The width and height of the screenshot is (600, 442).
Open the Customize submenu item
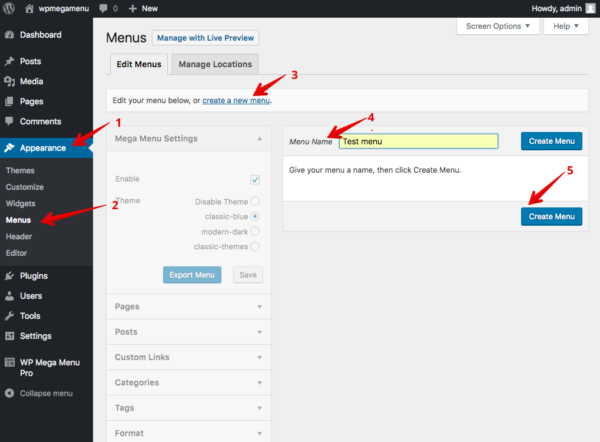pos(25,187)
